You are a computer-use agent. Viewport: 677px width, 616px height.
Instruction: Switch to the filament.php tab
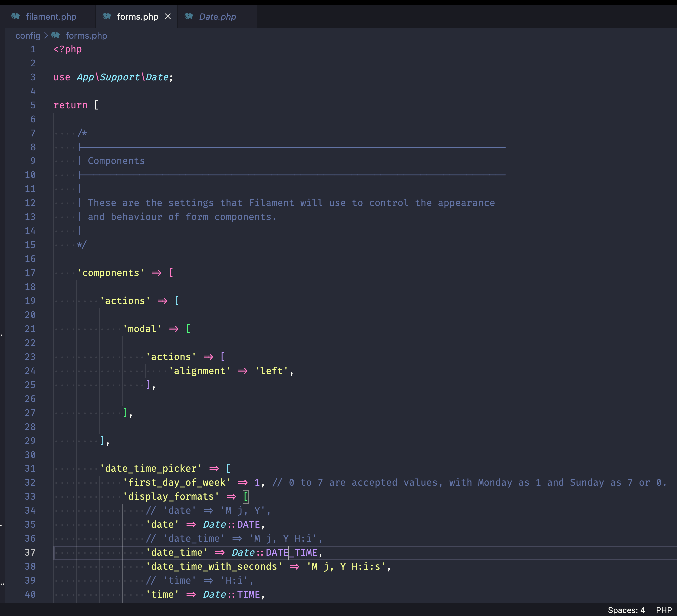51,16
